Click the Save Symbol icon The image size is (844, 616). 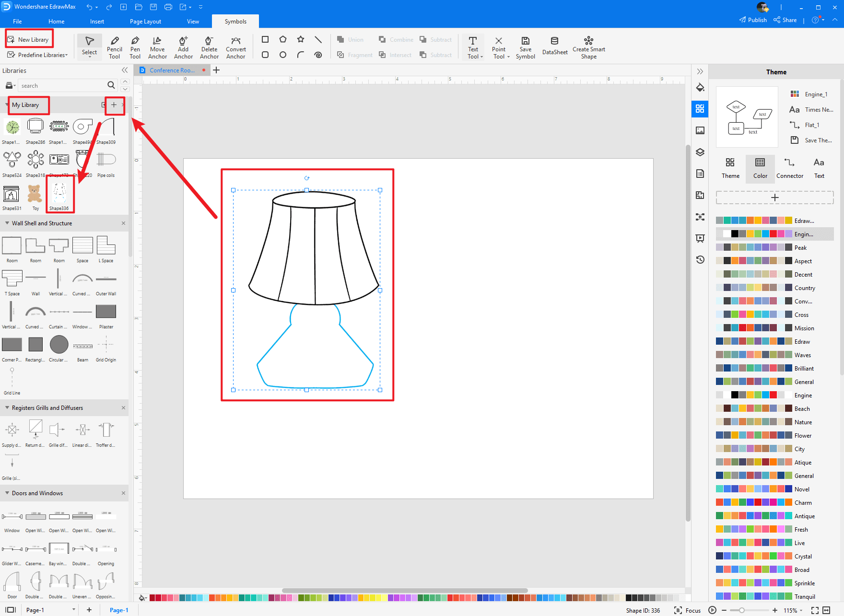pyautogui.click(x=525, y=47)
